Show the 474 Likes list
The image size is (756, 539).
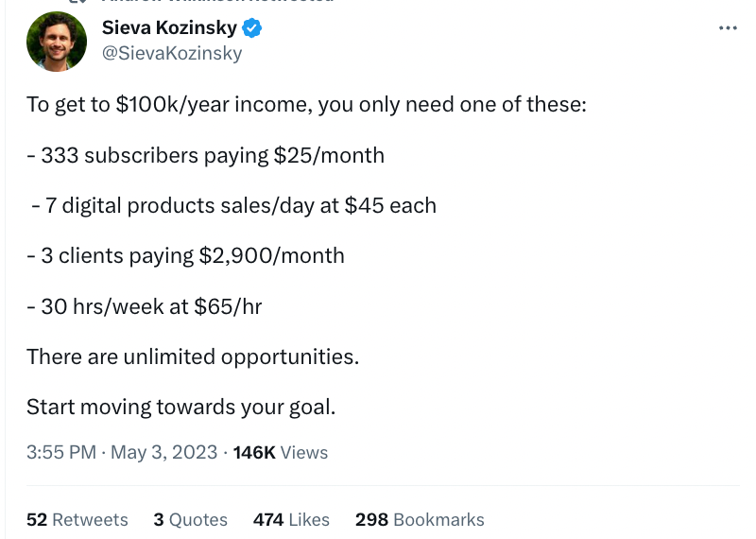click(x=291, y=520)
